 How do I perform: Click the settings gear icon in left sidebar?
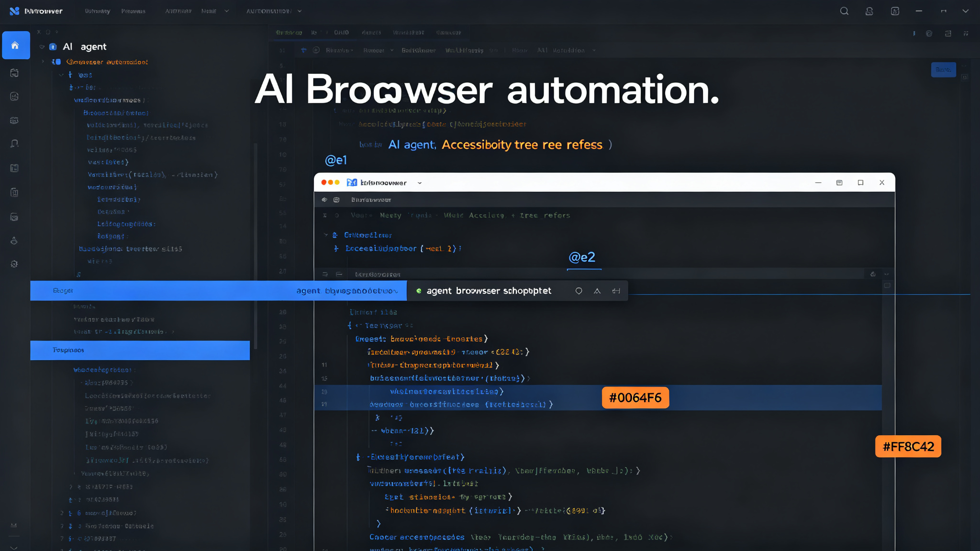coord(14,264)
